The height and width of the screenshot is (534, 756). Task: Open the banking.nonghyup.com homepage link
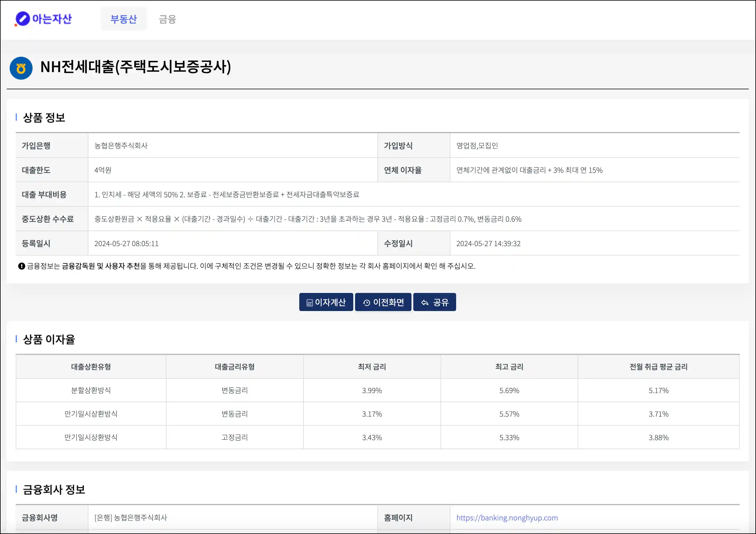coord(507,517)
